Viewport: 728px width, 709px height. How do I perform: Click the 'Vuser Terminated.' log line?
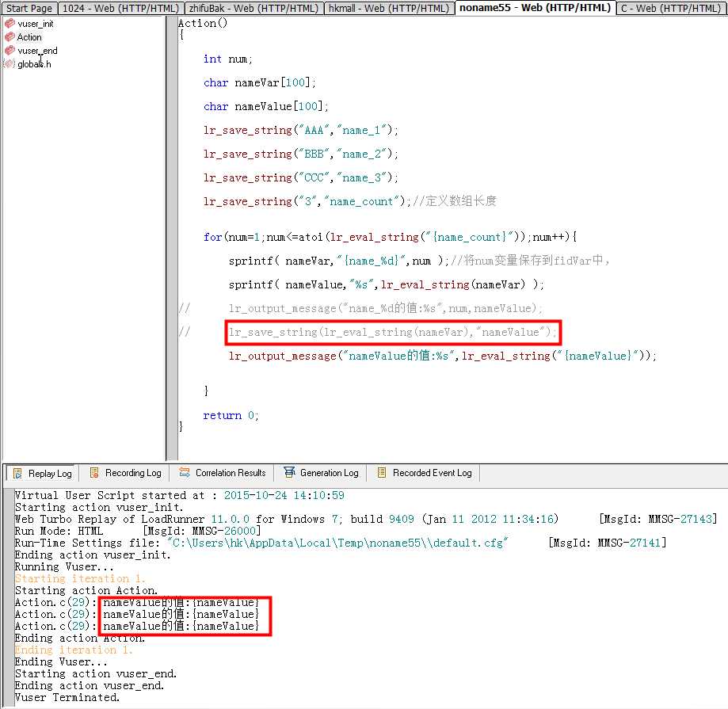67,697
